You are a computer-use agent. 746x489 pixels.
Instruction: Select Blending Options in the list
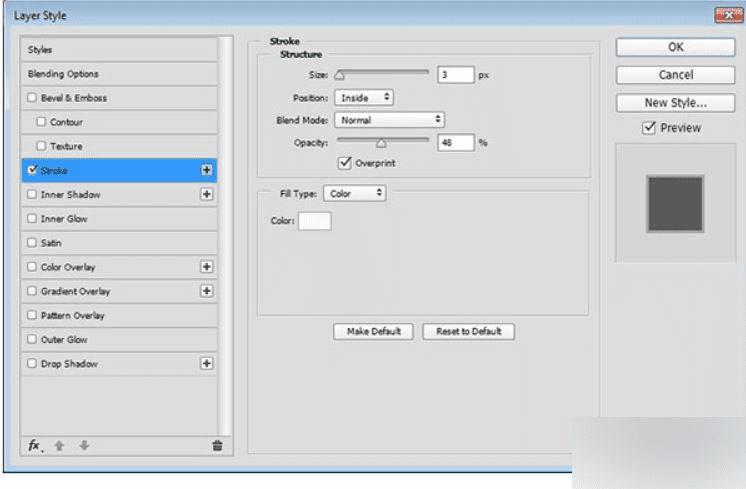click(119, 74)
